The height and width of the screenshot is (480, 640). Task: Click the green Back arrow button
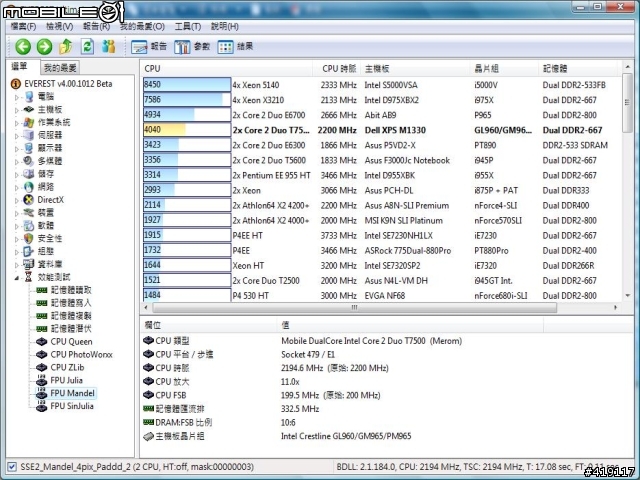tap(23, 47)
